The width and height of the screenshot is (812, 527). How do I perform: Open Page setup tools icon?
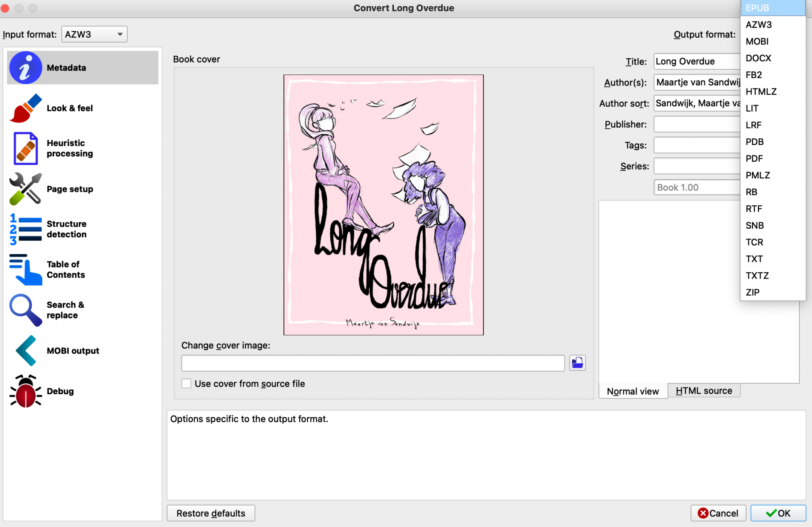click(25, 189)
